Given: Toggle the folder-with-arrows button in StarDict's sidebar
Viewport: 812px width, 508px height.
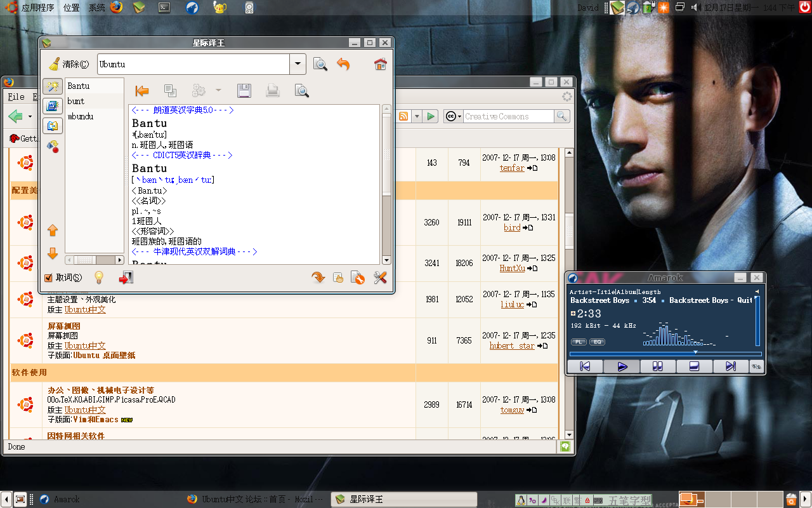Looking at the screenshot, I should coord(53,126).
